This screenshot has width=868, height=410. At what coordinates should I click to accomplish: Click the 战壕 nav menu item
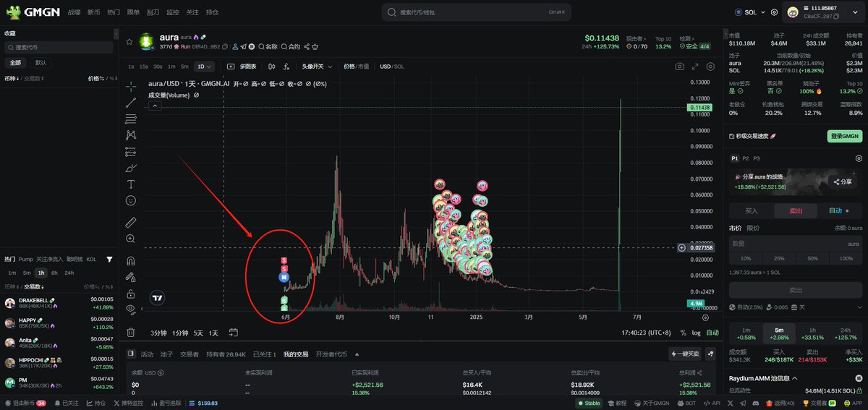[74, 12]
